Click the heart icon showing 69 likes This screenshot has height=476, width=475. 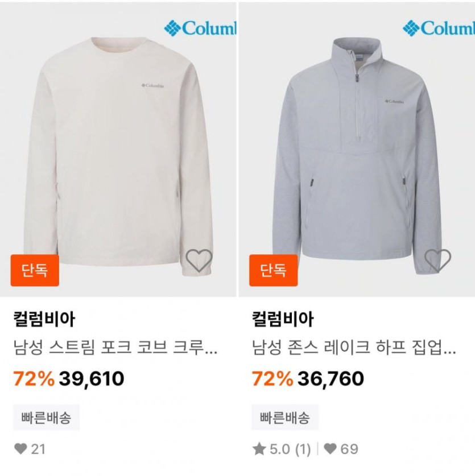330,449
